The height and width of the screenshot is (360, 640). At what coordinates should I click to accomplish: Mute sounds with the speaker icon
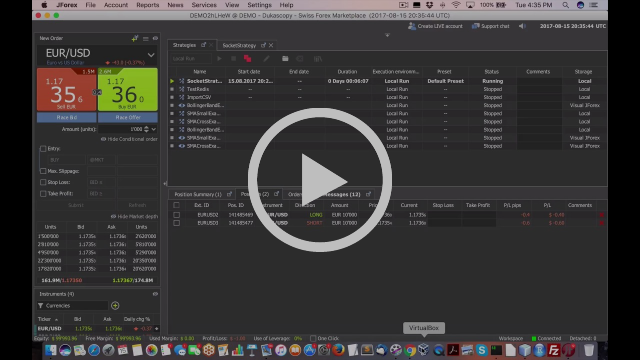pyautogui.click(x=522, y=26)
